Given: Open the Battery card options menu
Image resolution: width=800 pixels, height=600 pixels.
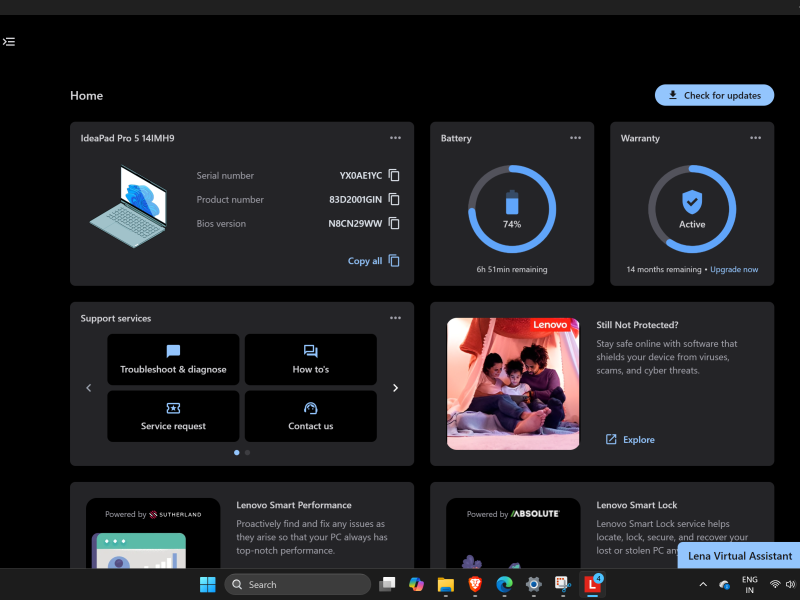Looking at the screenshot, I should coord(575,138).
